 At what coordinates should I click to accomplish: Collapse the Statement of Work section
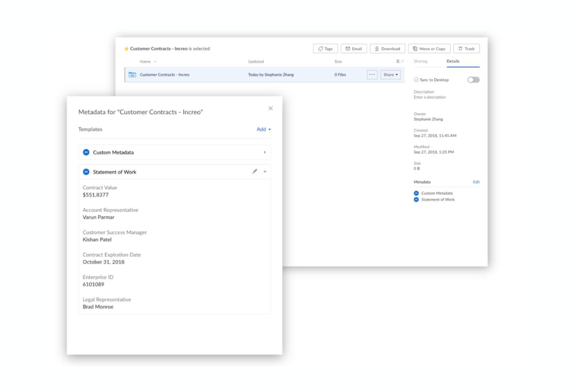[265, 171]
